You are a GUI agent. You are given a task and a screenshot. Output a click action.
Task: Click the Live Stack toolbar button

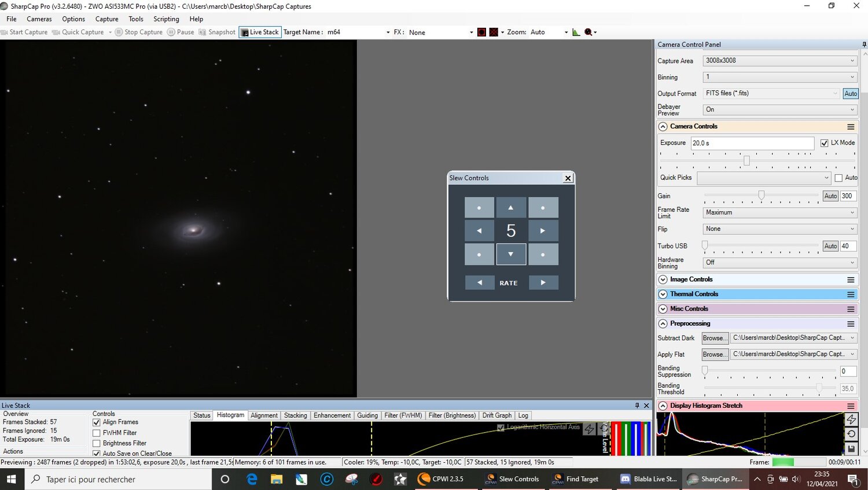260,32
